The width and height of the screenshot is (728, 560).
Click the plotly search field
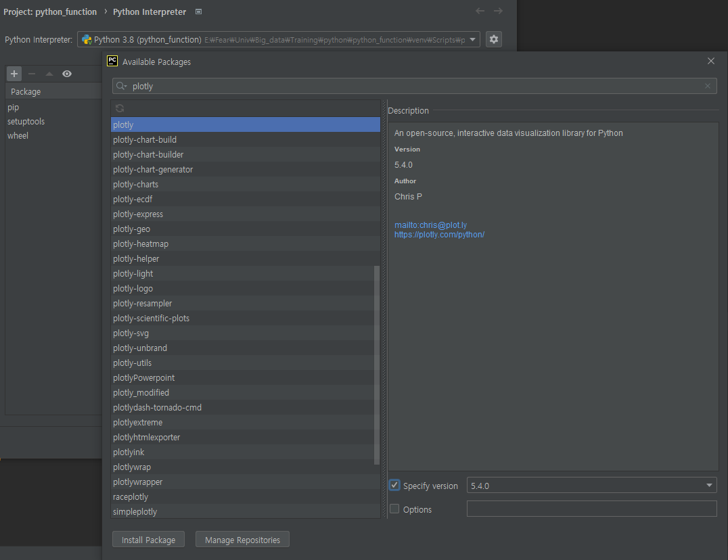414,86
